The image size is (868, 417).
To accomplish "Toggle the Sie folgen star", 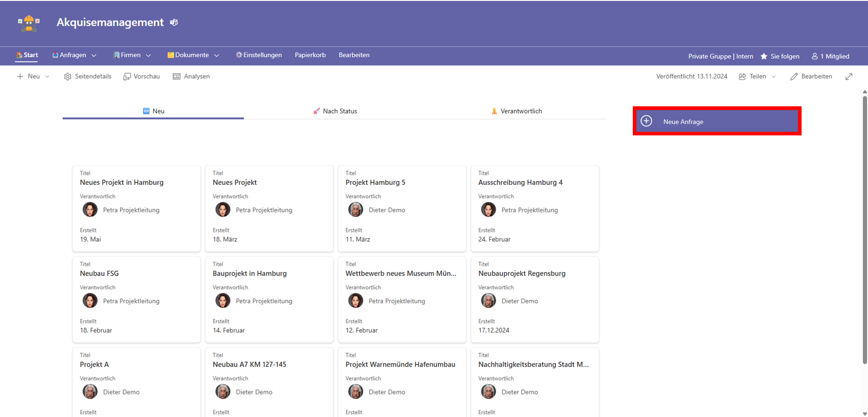I will [764, 56].
